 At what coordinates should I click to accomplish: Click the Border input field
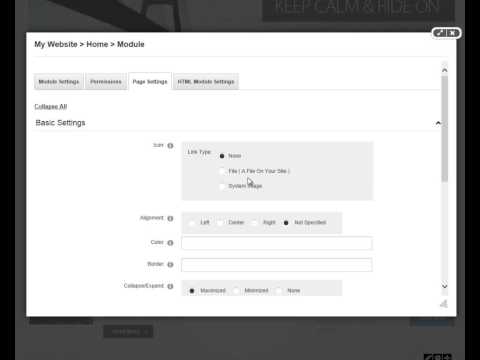(277, 265)
